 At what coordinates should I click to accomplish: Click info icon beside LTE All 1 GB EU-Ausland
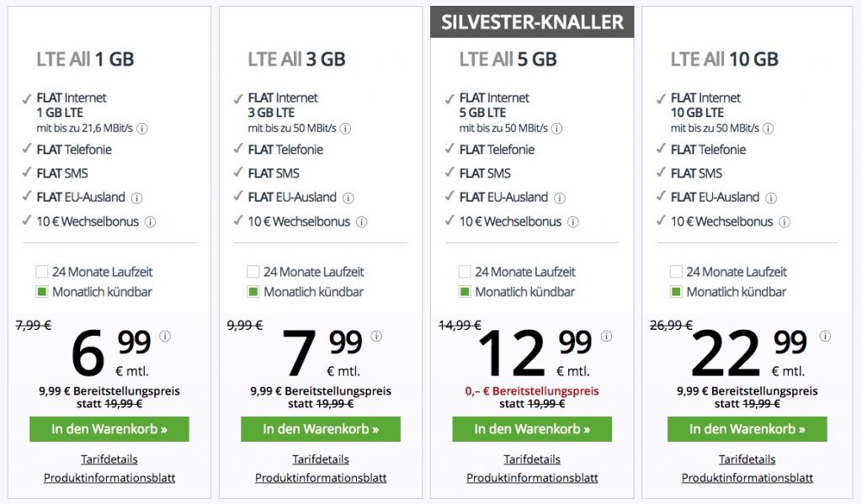click(137, 198)
